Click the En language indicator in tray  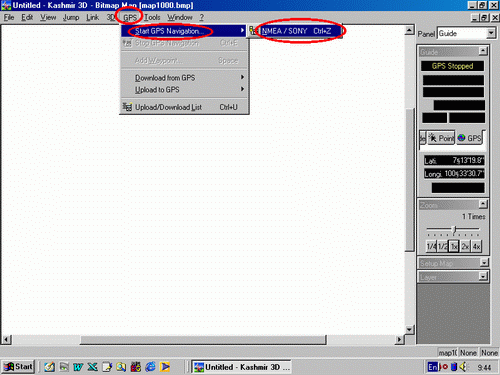(x=432, y=367)
